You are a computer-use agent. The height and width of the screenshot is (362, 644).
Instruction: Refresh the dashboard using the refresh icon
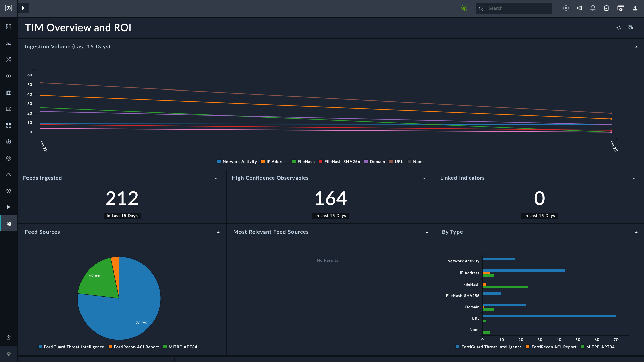pos(618,28)
